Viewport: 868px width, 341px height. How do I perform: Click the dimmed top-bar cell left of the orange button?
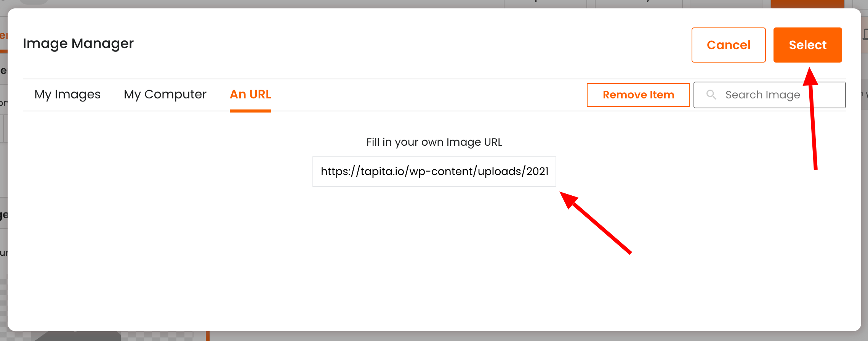point(727,4)
